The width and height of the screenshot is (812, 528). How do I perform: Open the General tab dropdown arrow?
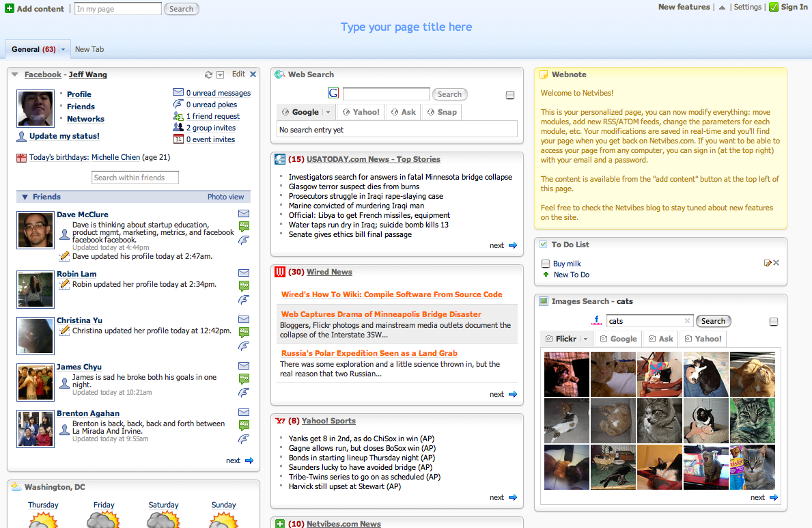tap(64, 49)
